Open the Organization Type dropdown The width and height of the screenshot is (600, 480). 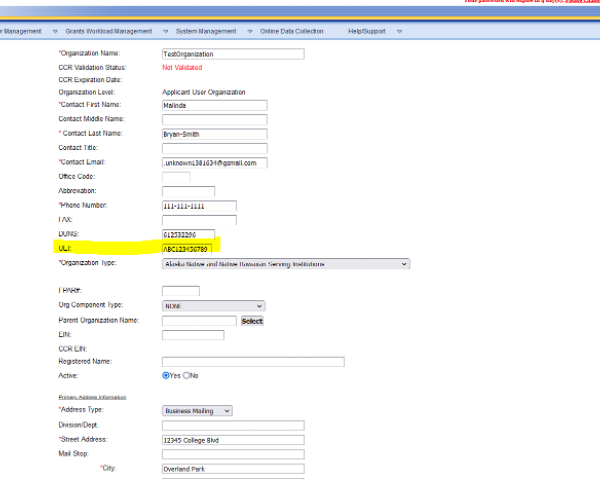[285, 264]
